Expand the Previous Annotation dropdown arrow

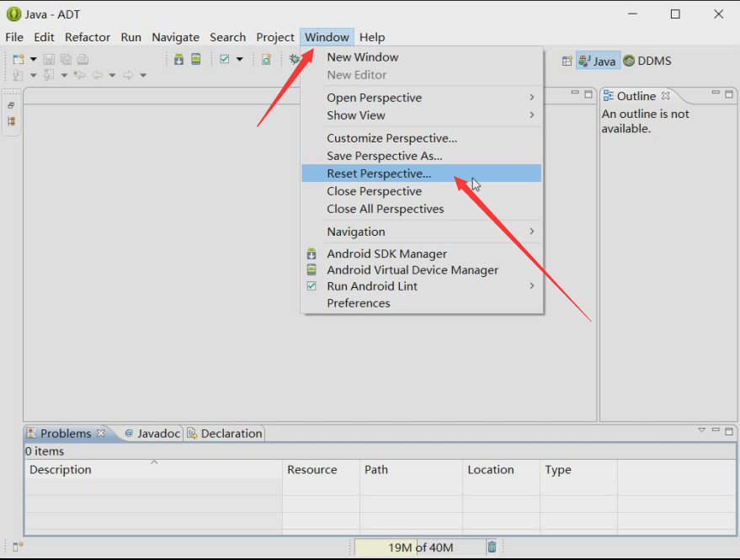click(64, 75)
